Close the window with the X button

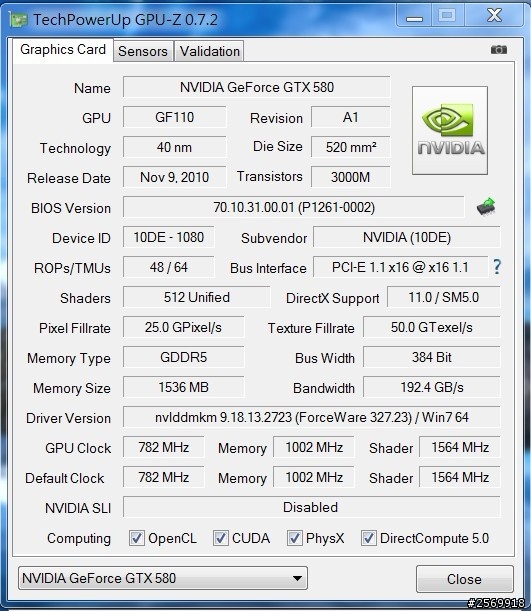click(494, 16)
